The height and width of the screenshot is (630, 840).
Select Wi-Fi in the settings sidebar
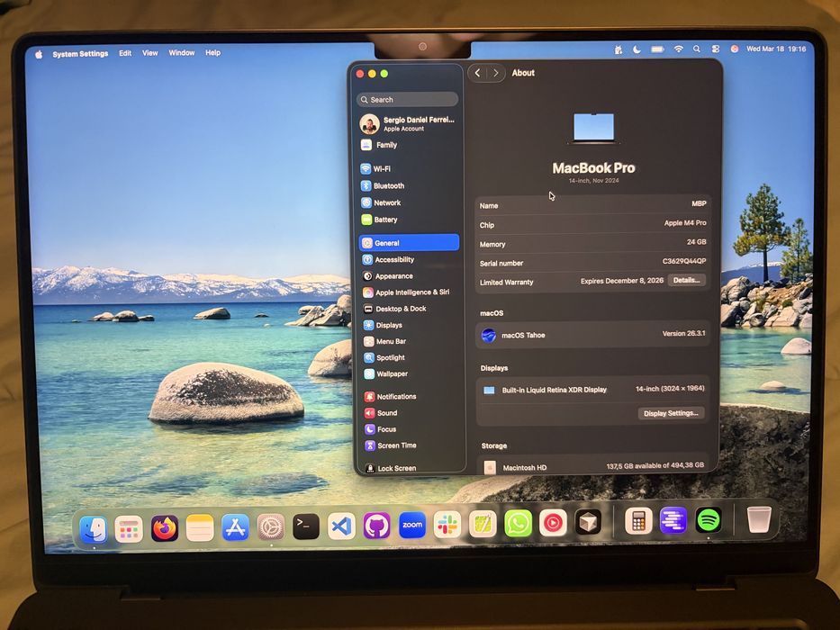(x=408, y=169)
